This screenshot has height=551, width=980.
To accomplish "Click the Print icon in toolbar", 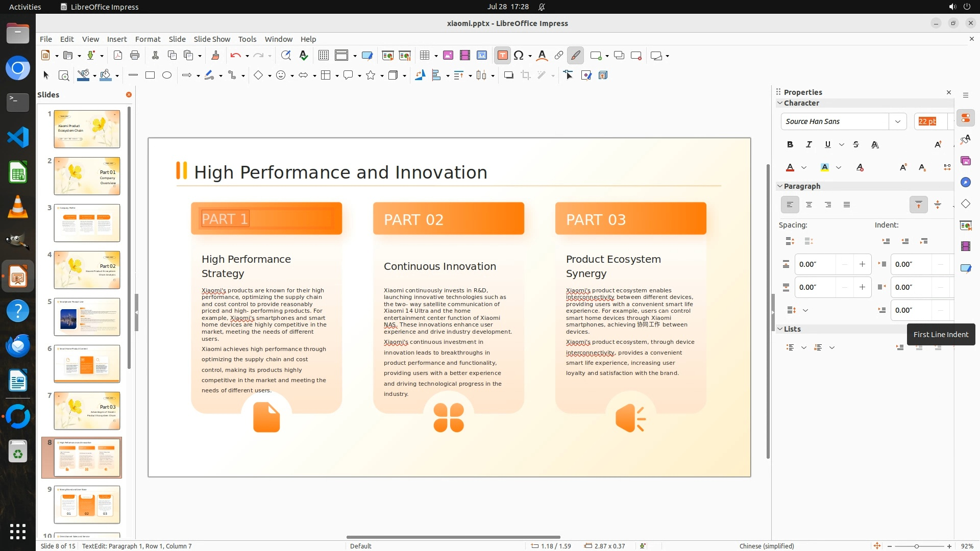I will (x=135, y=56).
